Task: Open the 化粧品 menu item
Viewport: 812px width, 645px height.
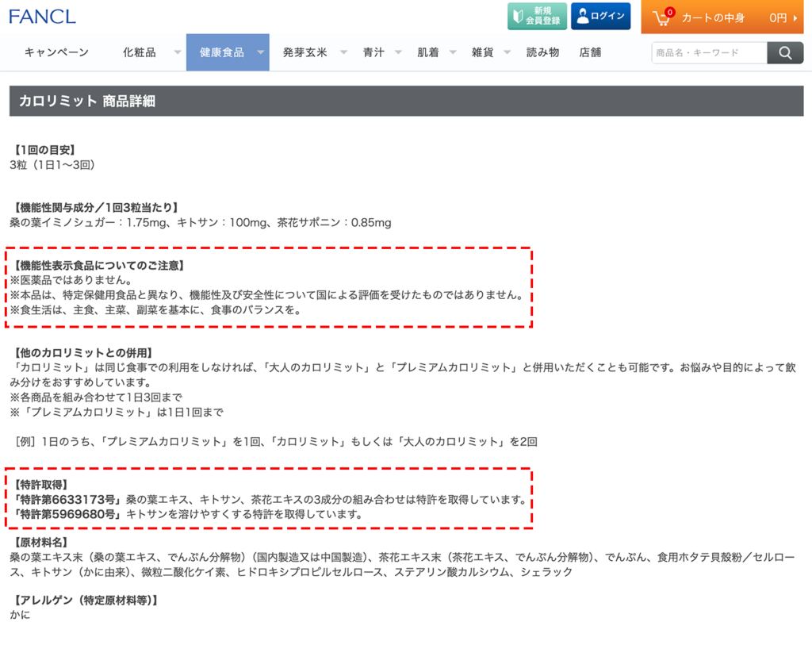Action: click(140, 52)
